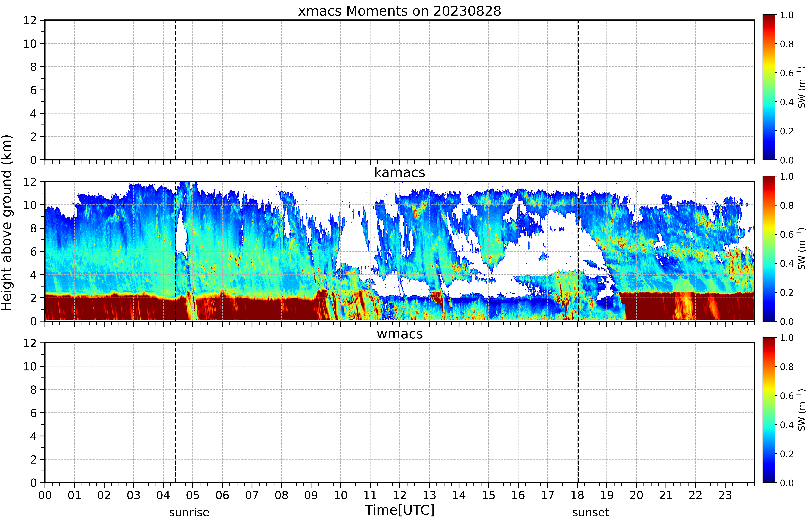
Task: Click the 'SW (m⁻¹)' label of xmacs colorbar
Action: (801, 87)
